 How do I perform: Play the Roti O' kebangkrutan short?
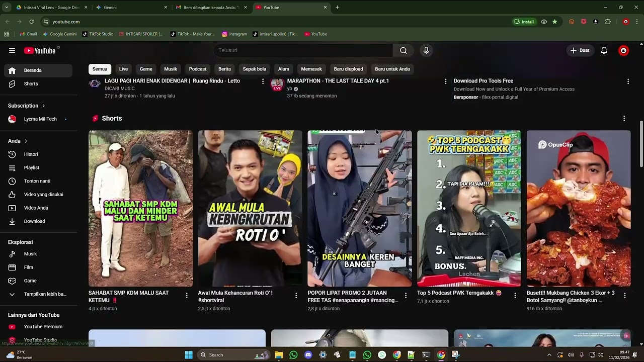pyautogui.click(x=250, y=209)
